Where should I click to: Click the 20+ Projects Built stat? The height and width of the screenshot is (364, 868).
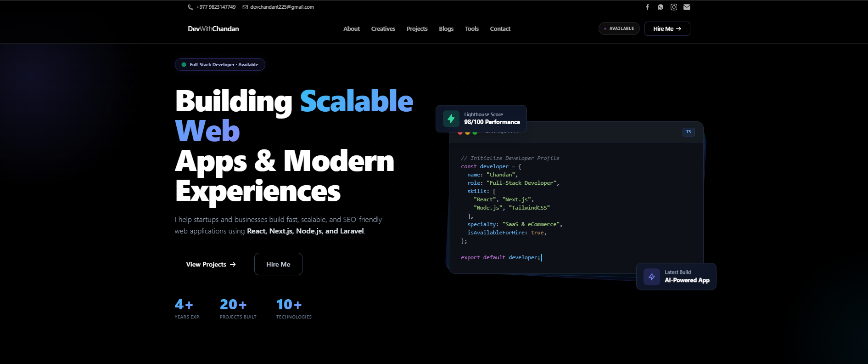[x=238, y=308]
